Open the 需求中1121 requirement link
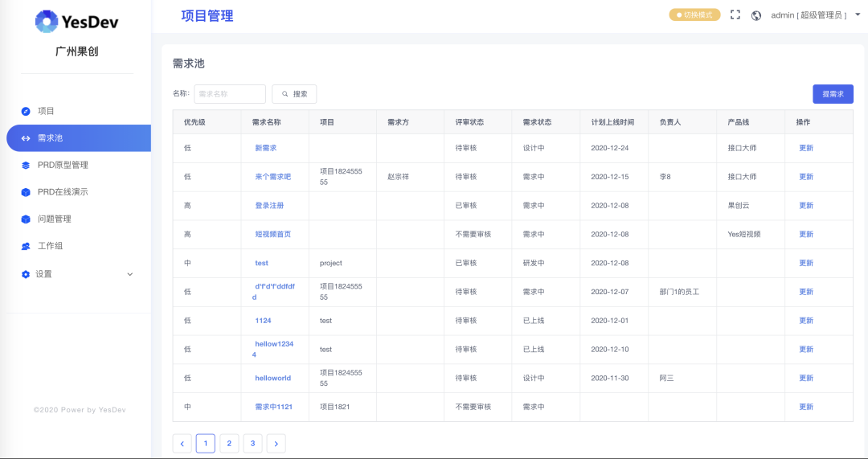The image size is (868, 459). pos(273,408)
